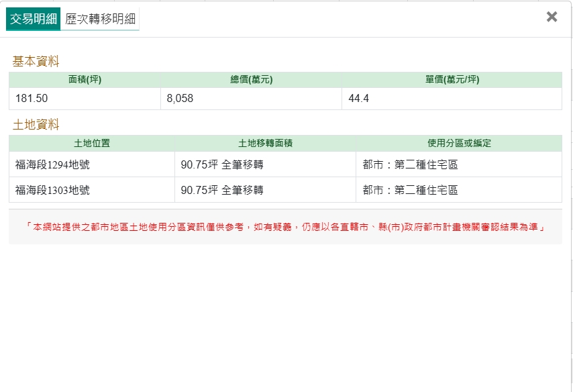
Task: Click the 土地資料 section heading
Action: pyautogui.click(x=36, y=125)
